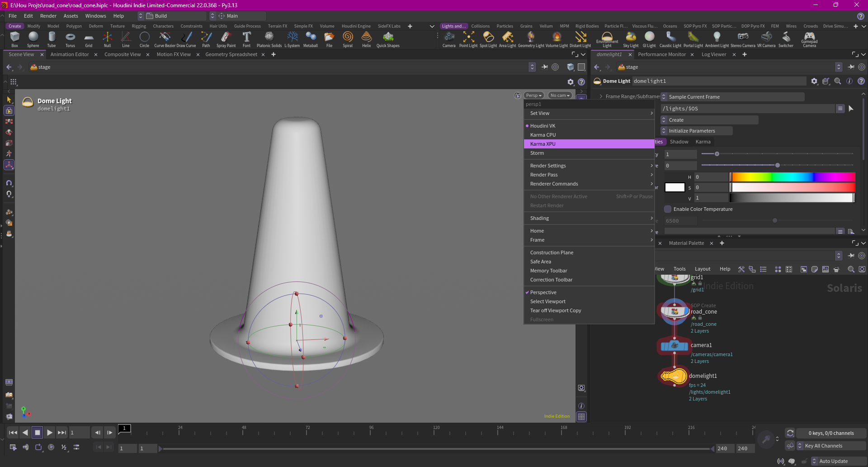
Task: Click the Dome Light name field
Action: click(x=719, y=81)
